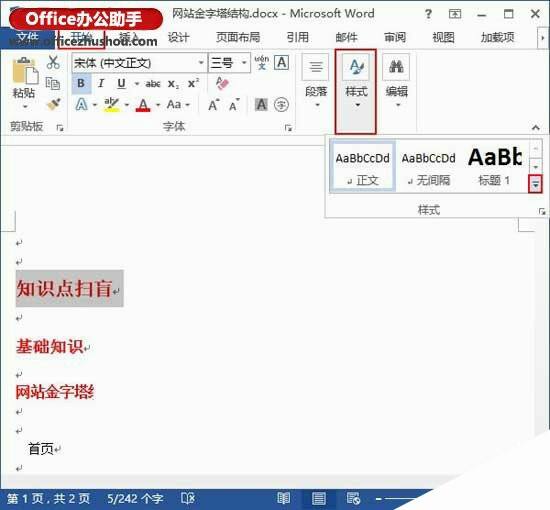Switch to Web Layout view
Image resolution: width=550 pixels, height=510 pixels.
pos(353,498)
